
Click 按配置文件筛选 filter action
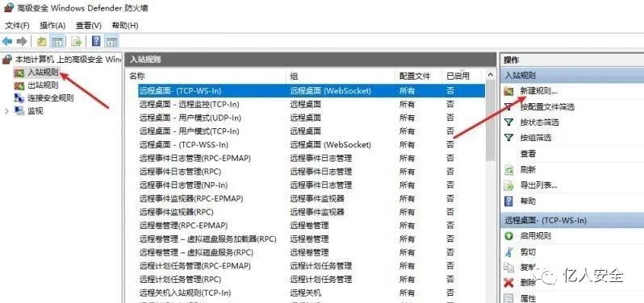tap(547, 107)
